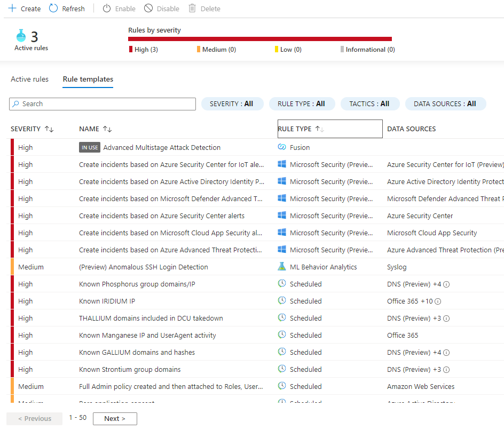Click Windows icon in Azure Active Directory Identity row
504x430 pixels.
click(x=282, y=181)
